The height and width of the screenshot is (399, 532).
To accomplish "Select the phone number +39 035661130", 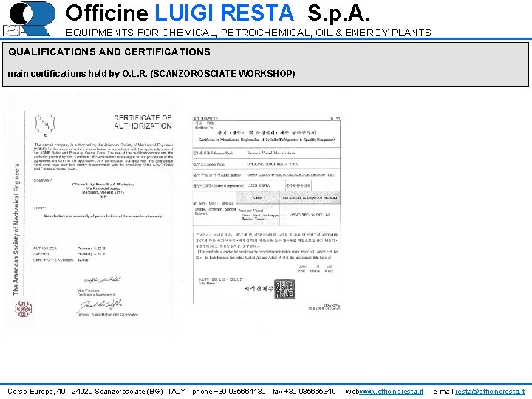I will coord(240,391).
